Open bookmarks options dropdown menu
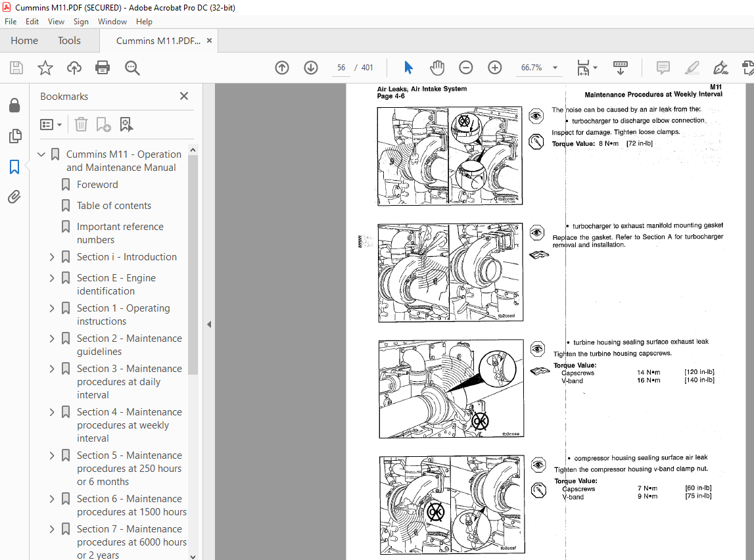The width and height of the screenshot is (754, 560). (x=51, y=125)
